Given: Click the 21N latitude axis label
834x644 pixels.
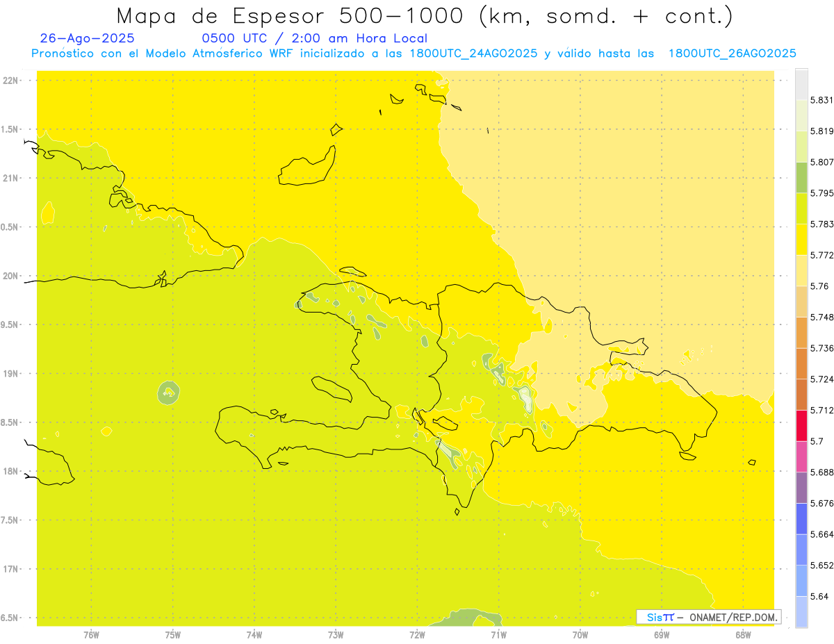Looking at the screenshot, I should pyautogui.click(x=10, y=178).
